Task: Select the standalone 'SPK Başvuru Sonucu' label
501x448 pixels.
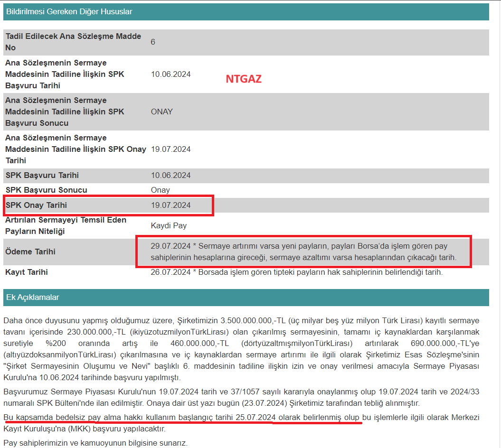Action: click(x=46, y=190)
